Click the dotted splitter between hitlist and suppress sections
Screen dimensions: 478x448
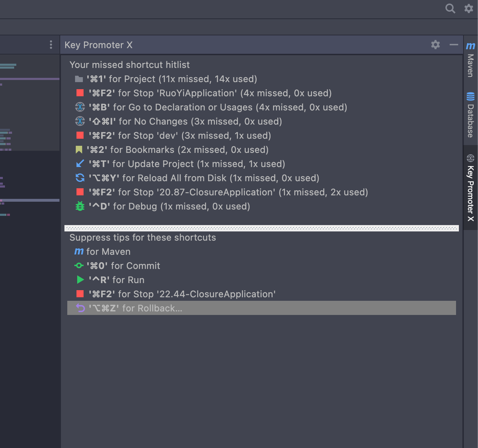pyautogui.click(x=261, y=228)
